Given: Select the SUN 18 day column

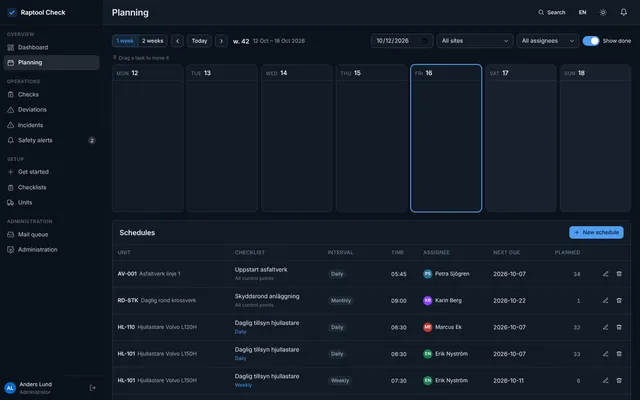Looking at the screenshot, I should point(596,138).
